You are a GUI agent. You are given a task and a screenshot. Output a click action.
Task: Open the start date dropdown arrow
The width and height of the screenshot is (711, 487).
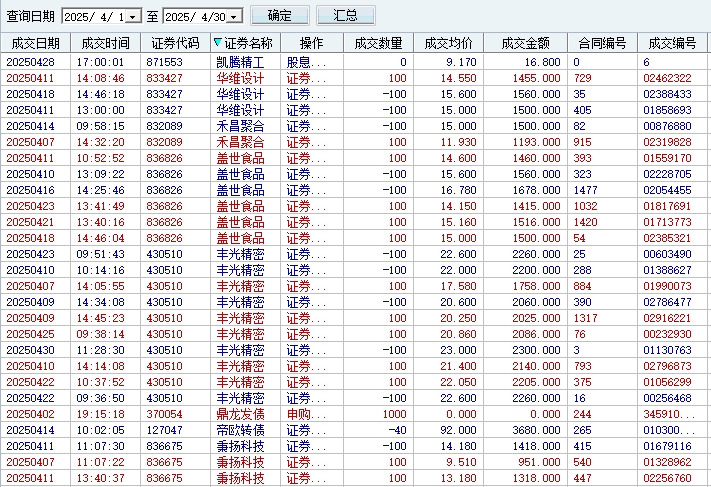[135, 17]
